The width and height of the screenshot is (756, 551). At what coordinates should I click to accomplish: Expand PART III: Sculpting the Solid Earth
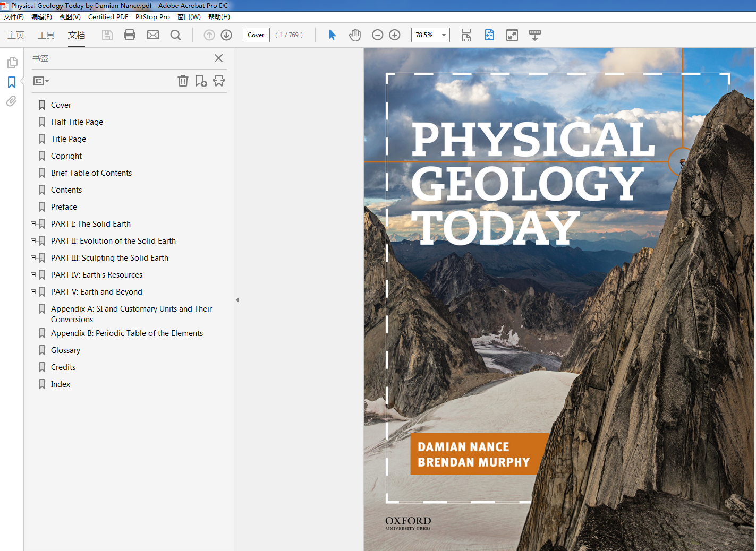coord(33,258)
